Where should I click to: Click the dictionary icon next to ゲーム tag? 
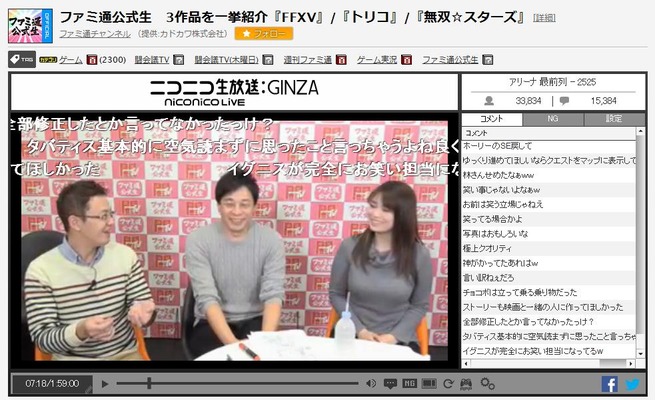(x=91, y=60)
